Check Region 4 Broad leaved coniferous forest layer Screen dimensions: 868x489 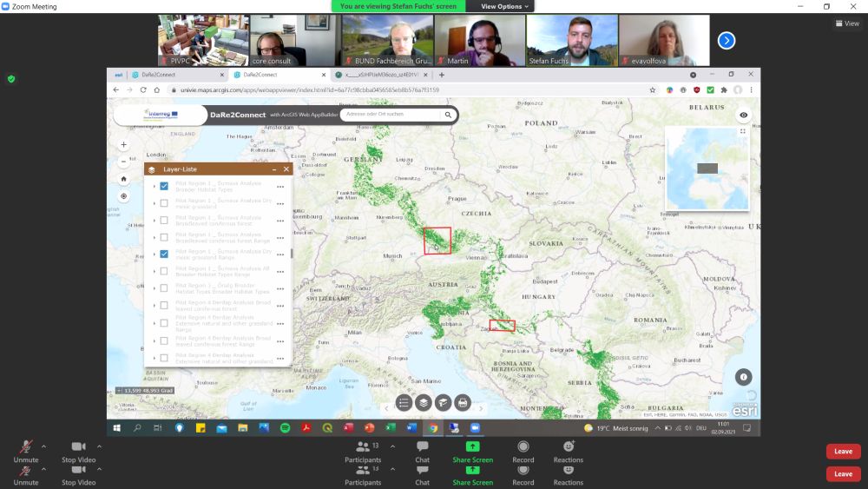coord(164,305)
